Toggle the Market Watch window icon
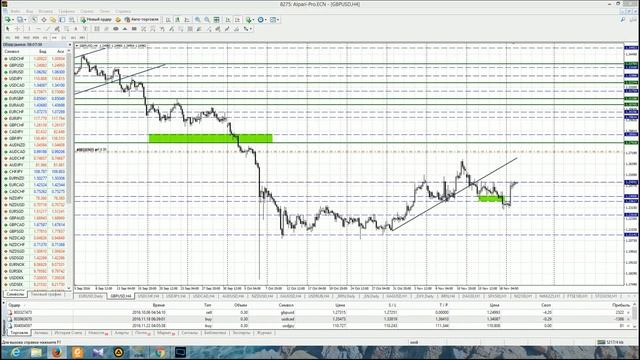The width and height of the screenshot is (640, 360). click(34, 20)
